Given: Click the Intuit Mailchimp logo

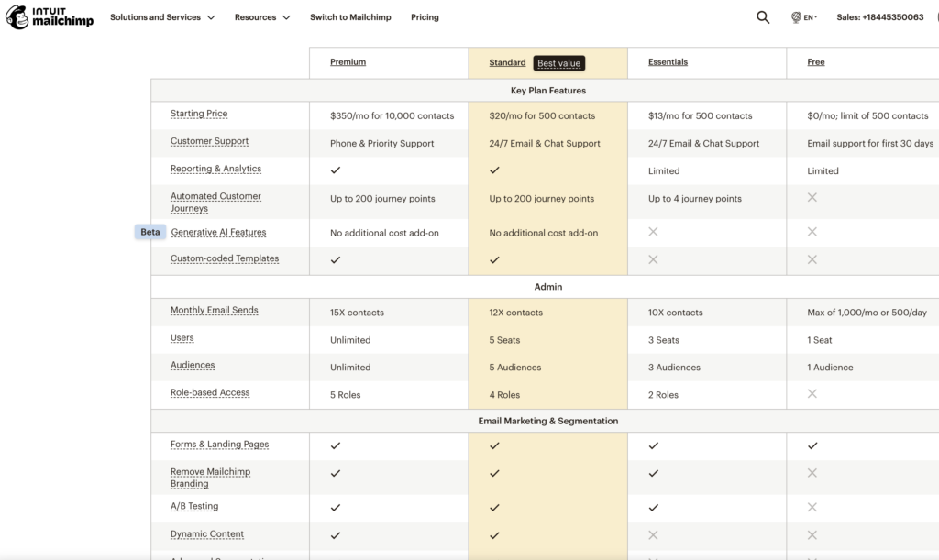Looking at the screenshot, I should 50,17.
